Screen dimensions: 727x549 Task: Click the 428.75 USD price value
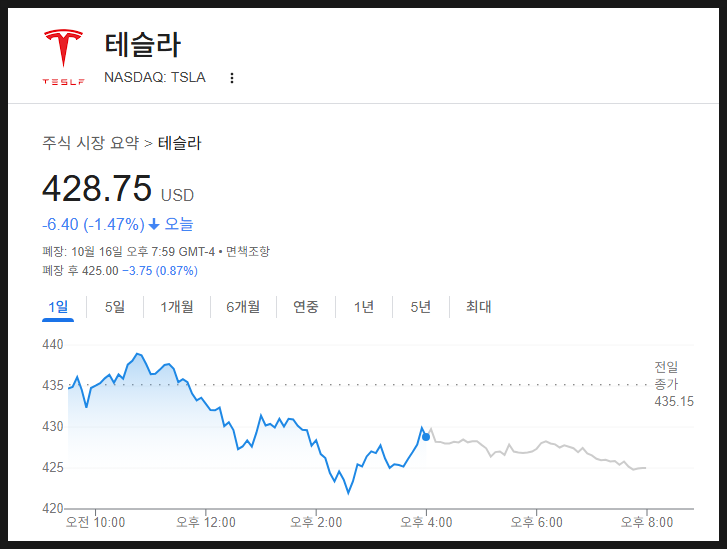97,188
